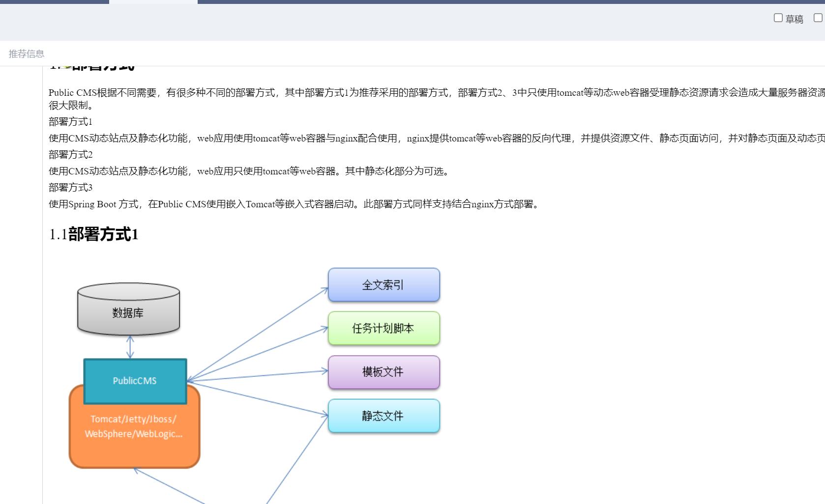Click the 部署方式3 subheading line
825x504 pixels.
coord(71,188)
